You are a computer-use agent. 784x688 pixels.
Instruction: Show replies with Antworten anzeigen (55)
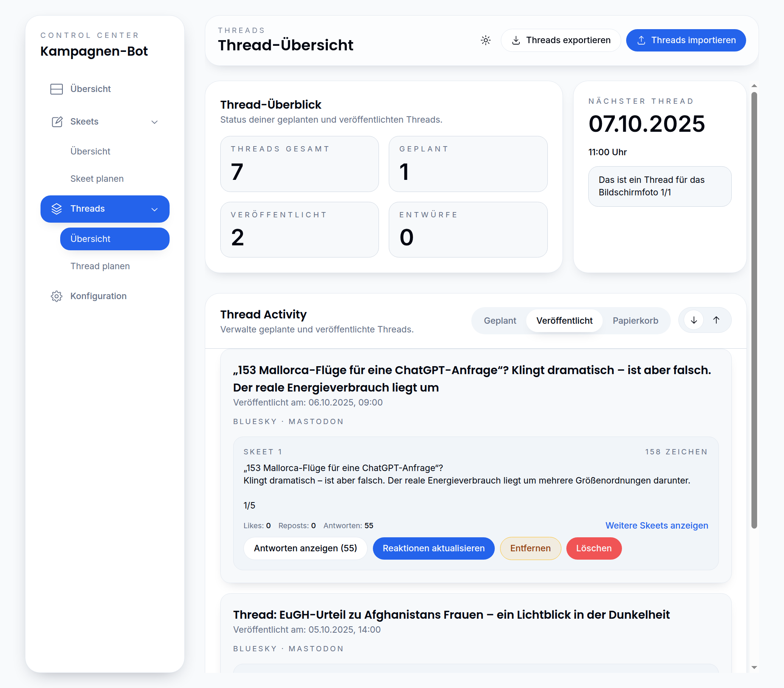(x=305, y=548)
